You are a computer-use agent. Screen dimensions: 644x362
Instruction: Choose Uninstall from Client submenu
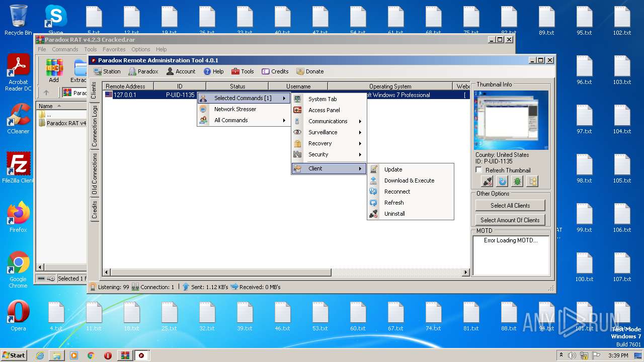coord(410,214)
